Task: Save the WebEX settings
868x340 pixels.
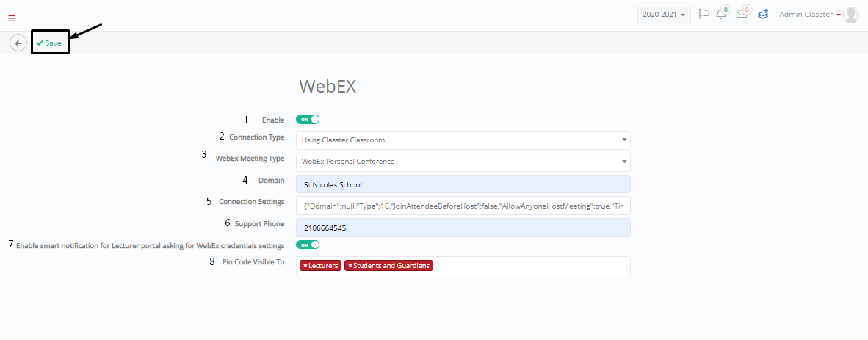Action: click(x=49, y=43)
